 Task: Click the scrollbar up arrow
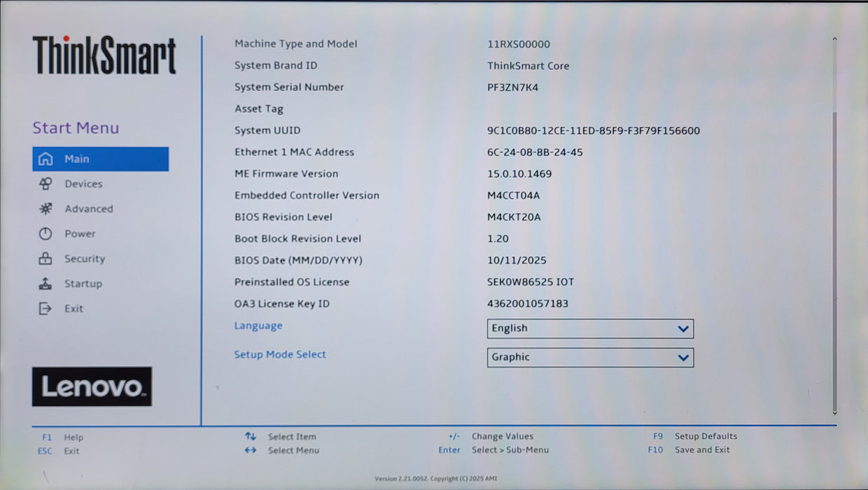[834, 40]
